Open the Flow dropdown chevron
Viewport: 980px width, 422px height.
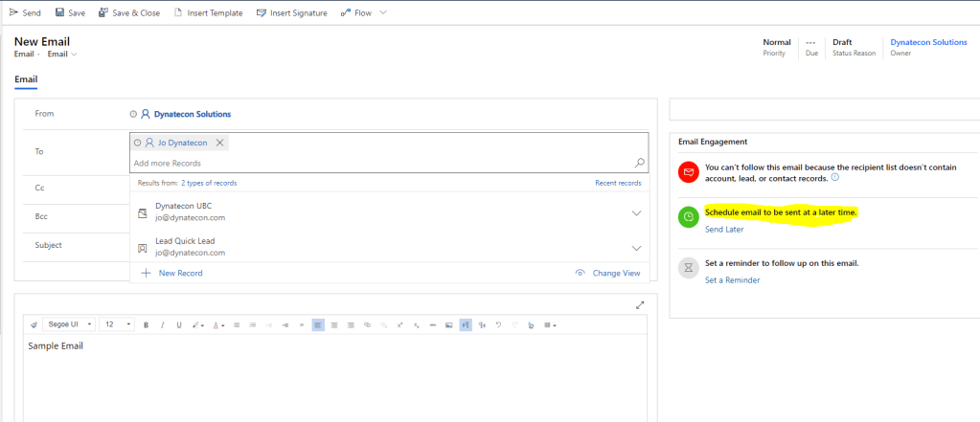(383, 12)
